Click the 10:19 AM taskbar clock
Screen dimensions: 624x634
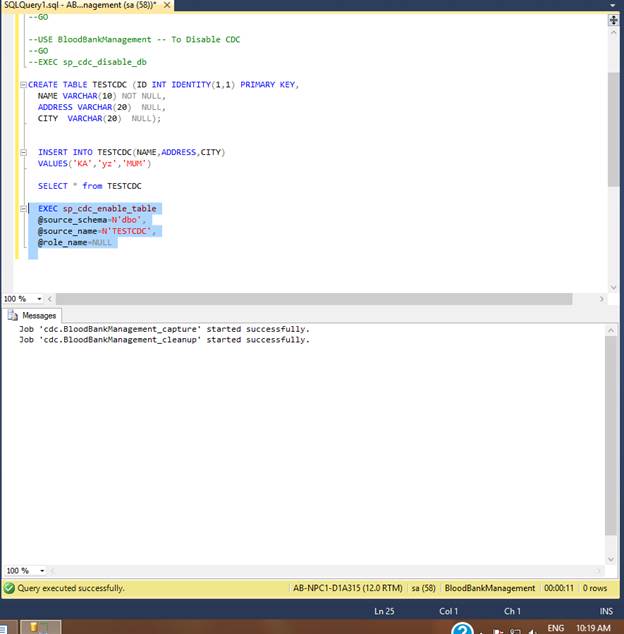[593, 628]
